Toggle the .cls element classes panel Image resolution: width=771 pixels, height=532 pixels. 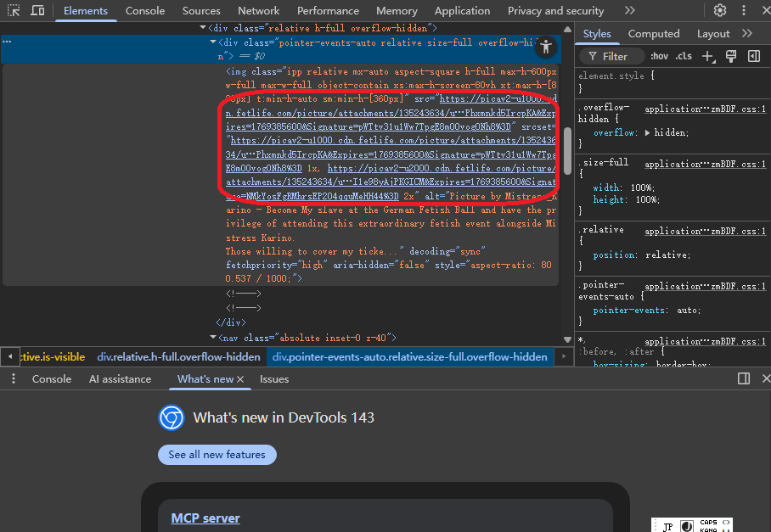(683, 56)
